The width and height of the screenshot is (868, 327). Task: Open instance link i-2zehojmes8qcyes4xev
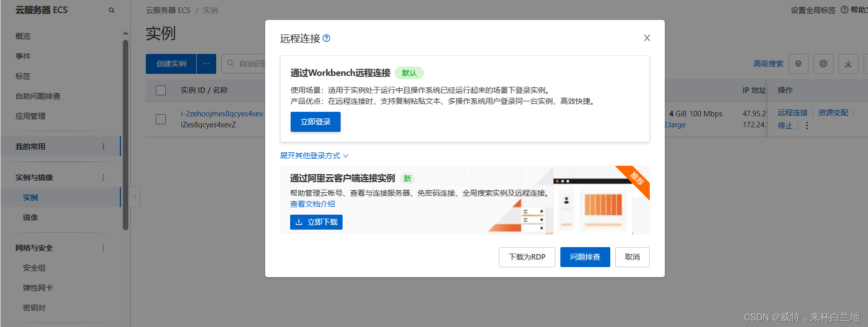[x=222, y=114]
